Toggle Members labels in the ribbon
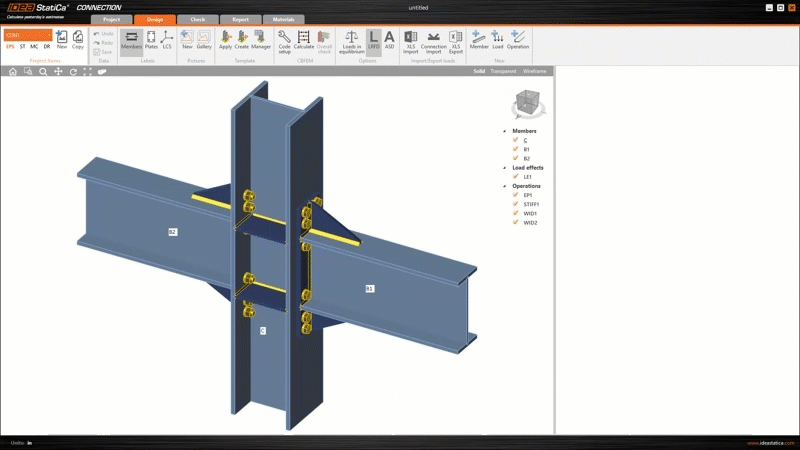Viewport: 800px width, 450px height. 131,40
